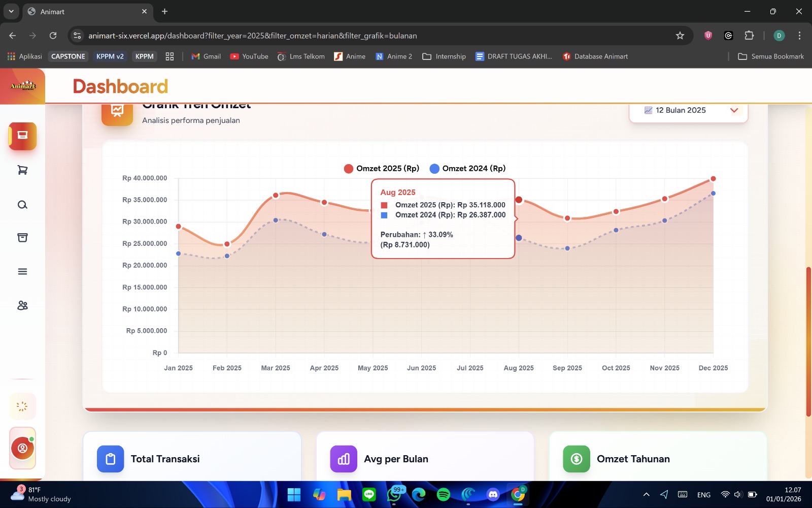The height and width of the screenshot is (508, 812).
Task: Open the DRAFT TUGAS AKHI... bookmark
Action: pyautogui.click(x=514, y=56)
